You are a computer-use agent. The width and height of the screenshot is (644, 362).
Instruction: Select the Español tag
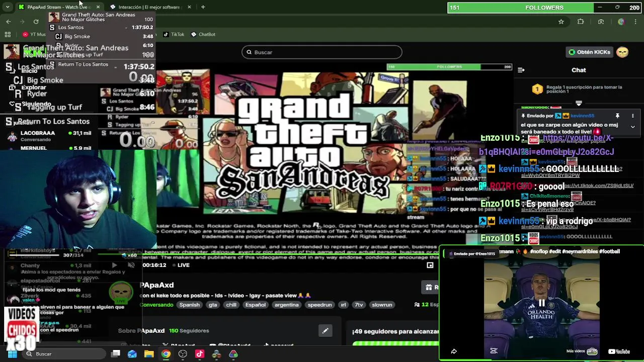pos(255,305)
